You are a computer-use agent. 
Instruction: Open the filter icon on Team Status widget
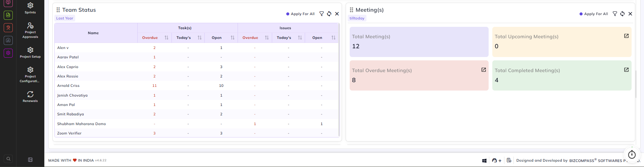321,14
